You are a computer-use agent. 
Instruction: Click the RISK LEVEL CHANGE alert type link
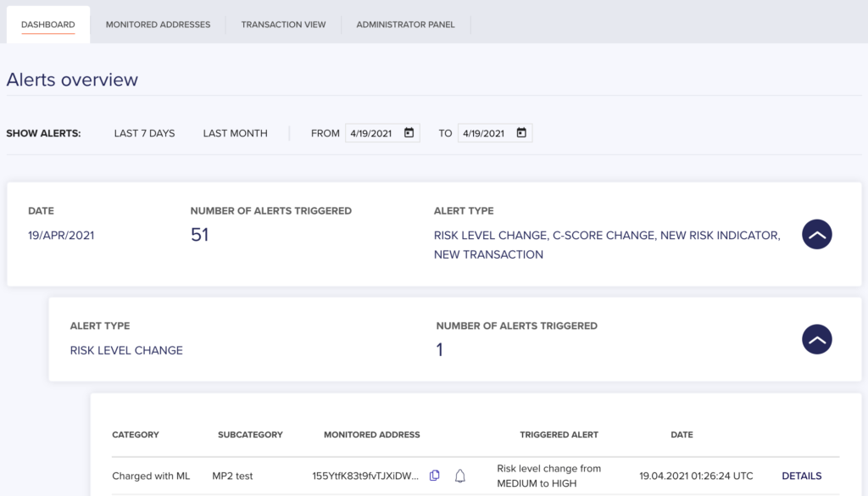click(126, 350)
